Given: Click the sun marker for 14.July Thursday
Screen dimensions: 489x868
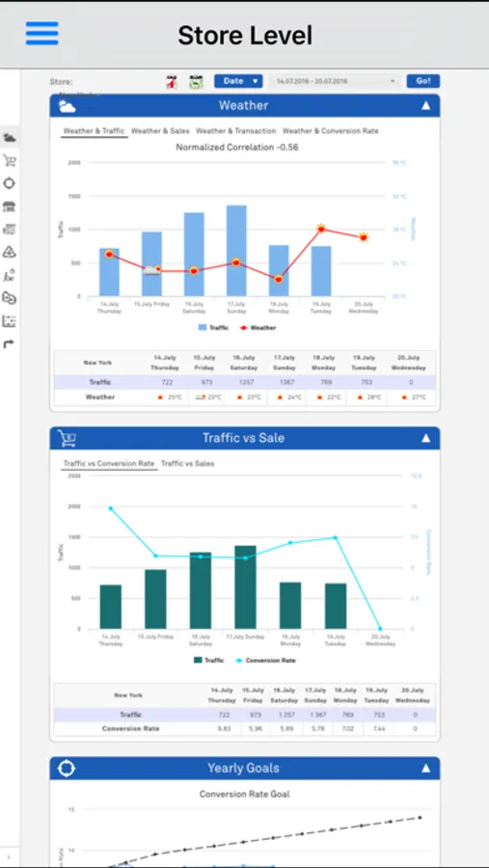Looking at the screenshot, I should (109, 254).
